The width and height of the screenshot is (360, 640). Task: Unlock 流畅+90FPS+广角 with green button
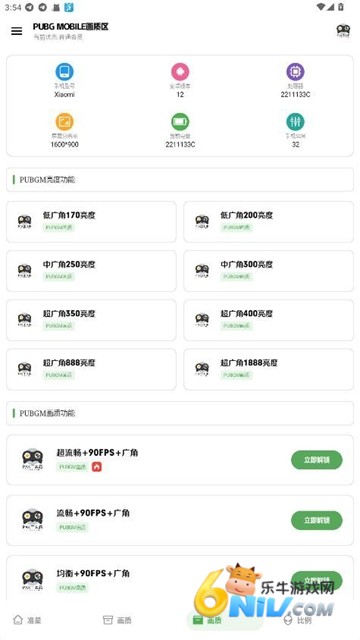[x=317, y=520]
